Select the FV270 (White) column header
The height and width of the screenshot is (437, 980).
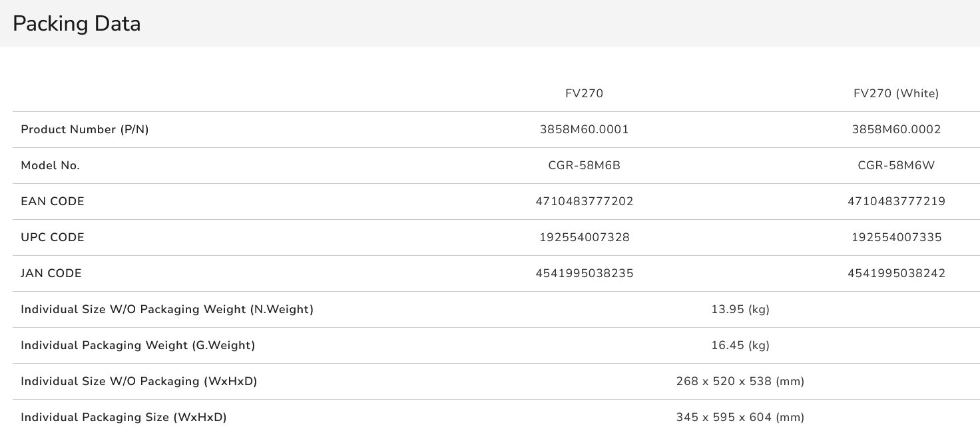click(x=896, y=94)
